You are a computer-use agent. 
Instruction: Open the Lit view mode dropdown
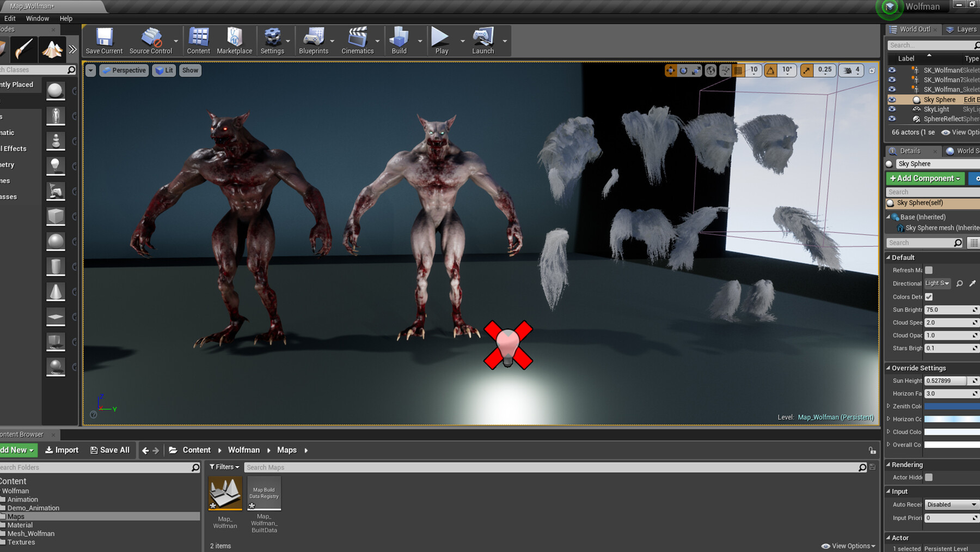click(164, 70)
